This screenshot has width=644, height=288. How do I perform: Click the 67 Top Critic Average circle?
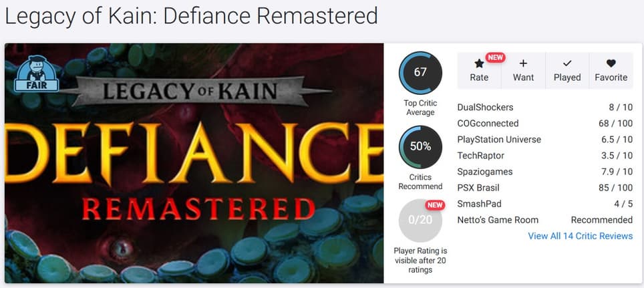[420, 73]
